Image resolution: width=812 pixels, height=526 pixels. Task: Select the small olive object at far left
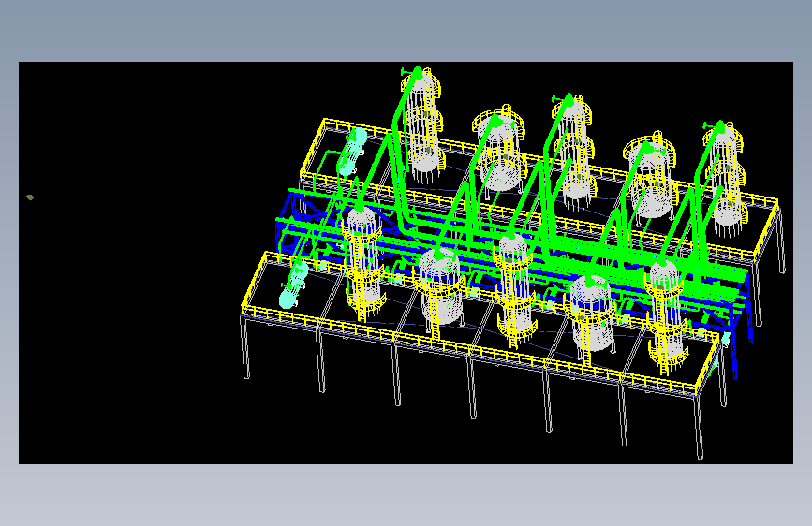tap(30, 197)
